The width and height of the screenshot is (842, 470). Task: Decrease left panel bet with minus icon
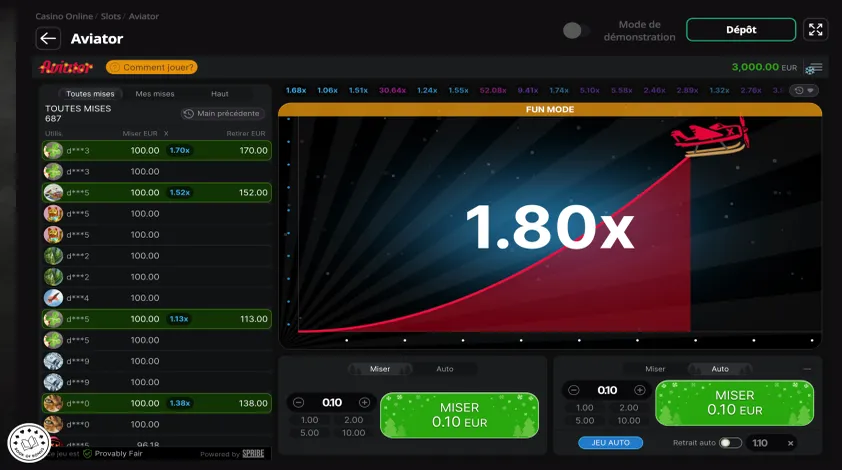[x=299, y=402]
